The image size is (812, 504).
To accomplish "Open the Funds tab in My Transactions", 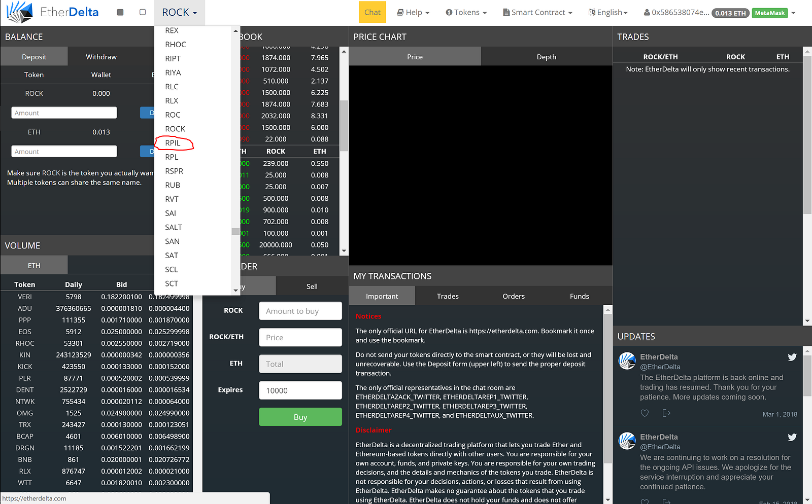I will pyautogui.click(x=580, y=296).
